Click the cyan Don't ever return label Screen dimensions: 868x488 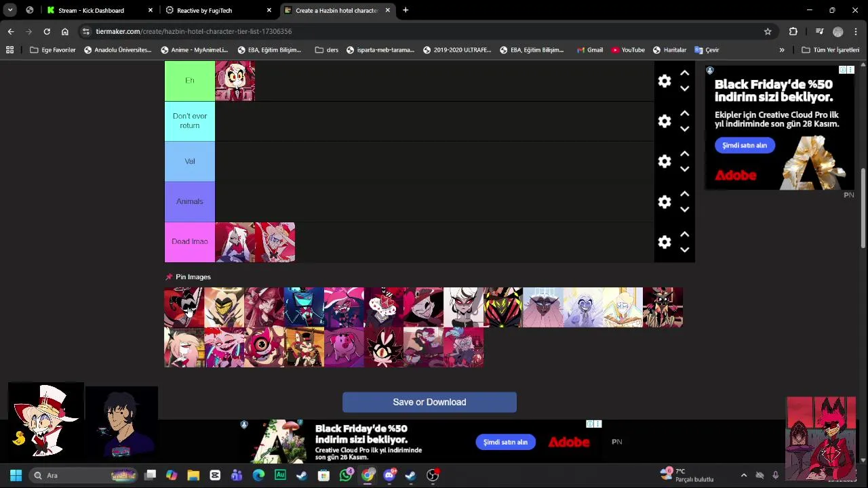(190, 121)
